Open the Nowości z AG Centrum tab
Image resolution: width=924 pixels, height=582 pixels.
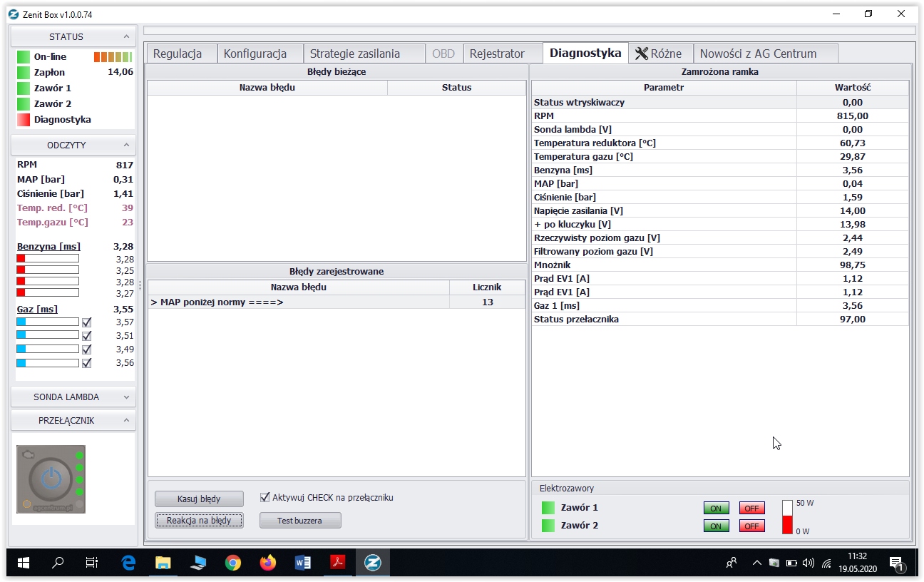766,53
